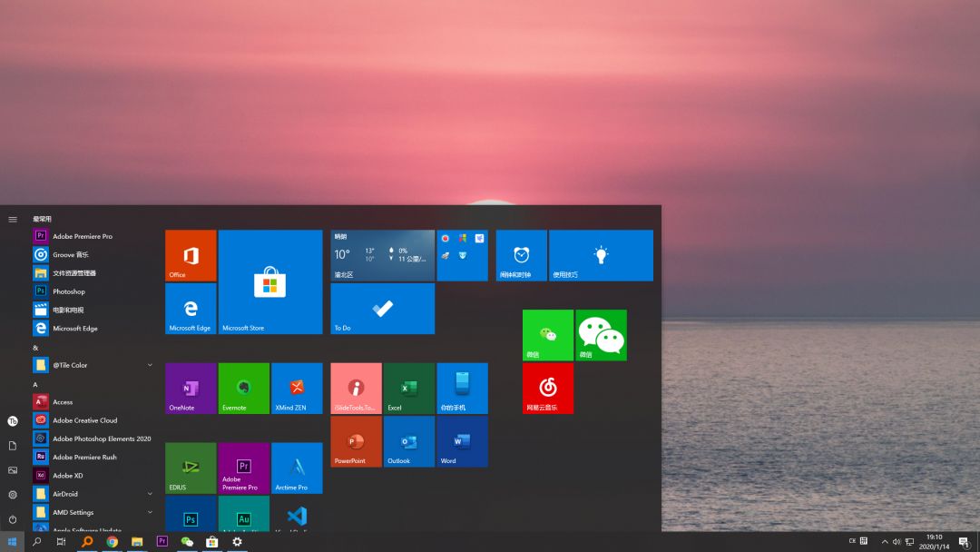The image size is (980, 552).
Task: Launch the PowerPoint tile
Action: click(357, 441)
